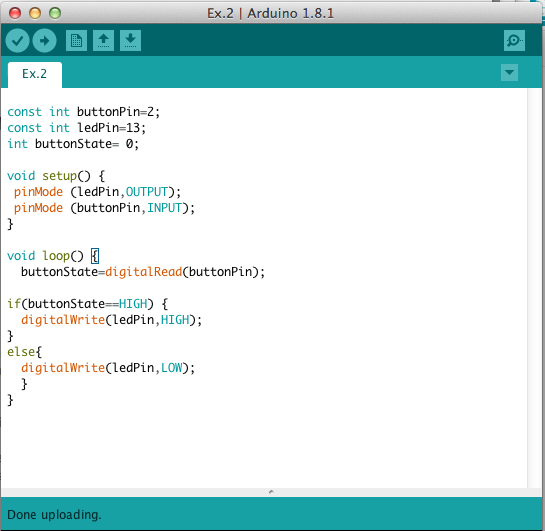Select the Ex.2 sketch tab

click(x=35, y=74)
